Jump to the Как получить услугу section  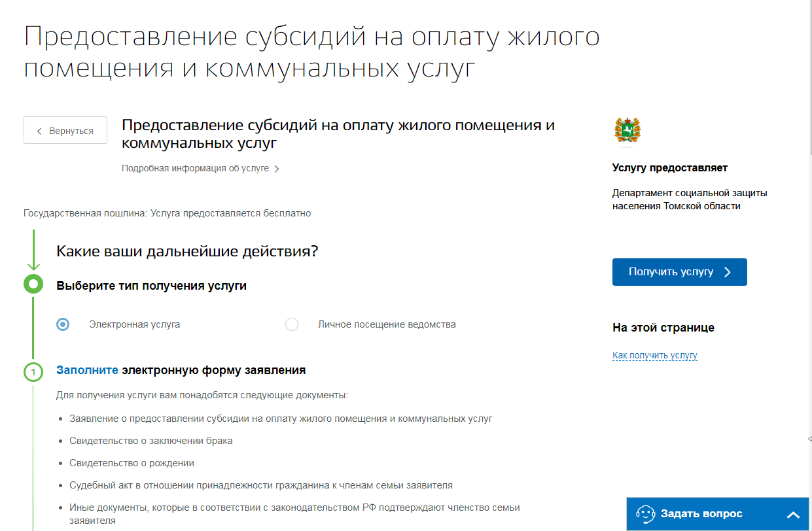[654, 355]
